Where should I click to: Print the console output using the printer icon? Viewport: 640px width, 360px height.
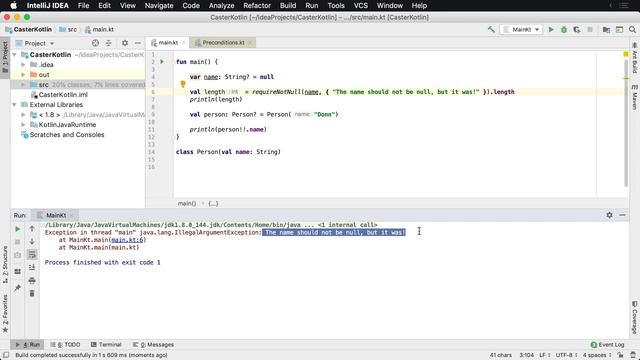pyautogui.click(x=32, y=280)
